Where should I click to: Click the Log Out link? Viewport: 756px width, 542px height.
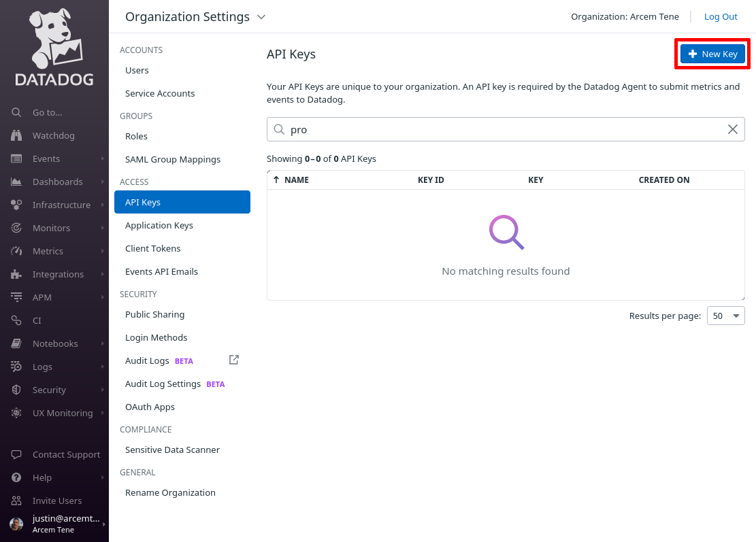(x=721, y=17)
